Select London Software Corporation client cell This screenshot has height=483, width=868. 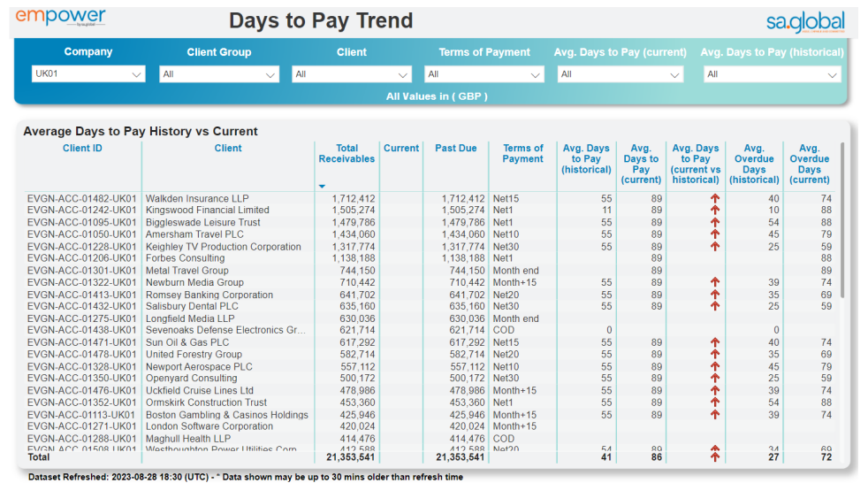click(x=209, y=426)
